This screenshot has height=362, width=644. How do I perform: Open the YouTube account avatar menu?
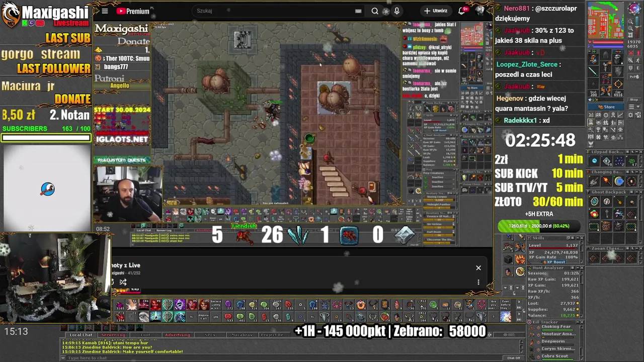[x=480, y=11]
